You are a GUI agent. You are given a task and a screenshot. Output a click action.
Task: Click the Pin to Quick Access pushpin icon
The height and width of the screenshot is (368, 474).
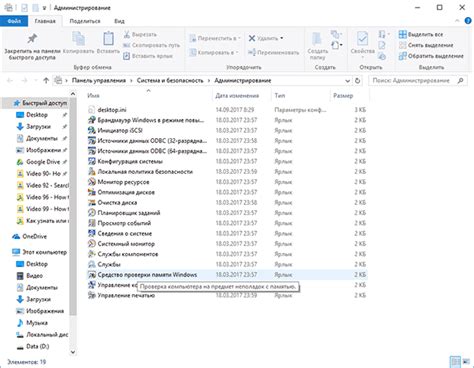(32, 38)
